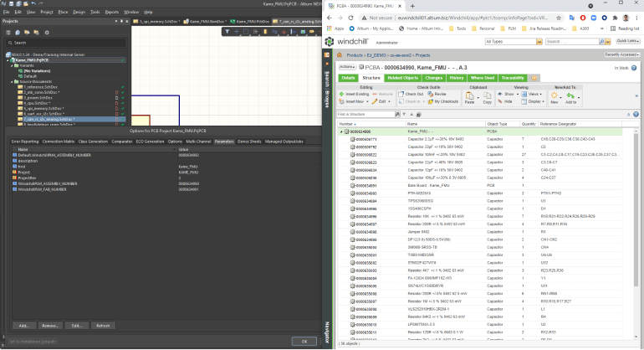
Task: Switch to the Related Objects tab
Action: point(402,78)
